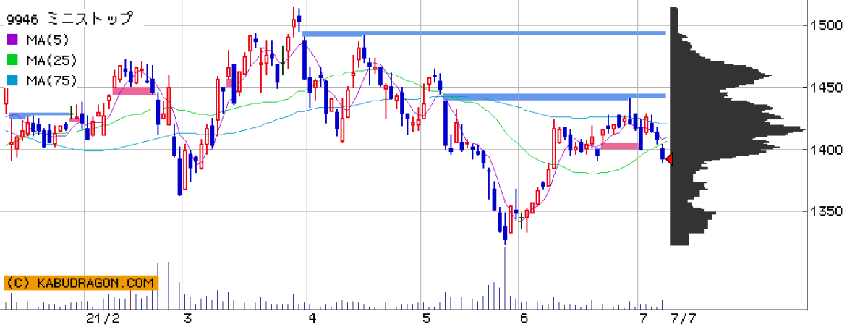
Task: Click the 7/7 date axis label
Action: [x=684, y=318]
